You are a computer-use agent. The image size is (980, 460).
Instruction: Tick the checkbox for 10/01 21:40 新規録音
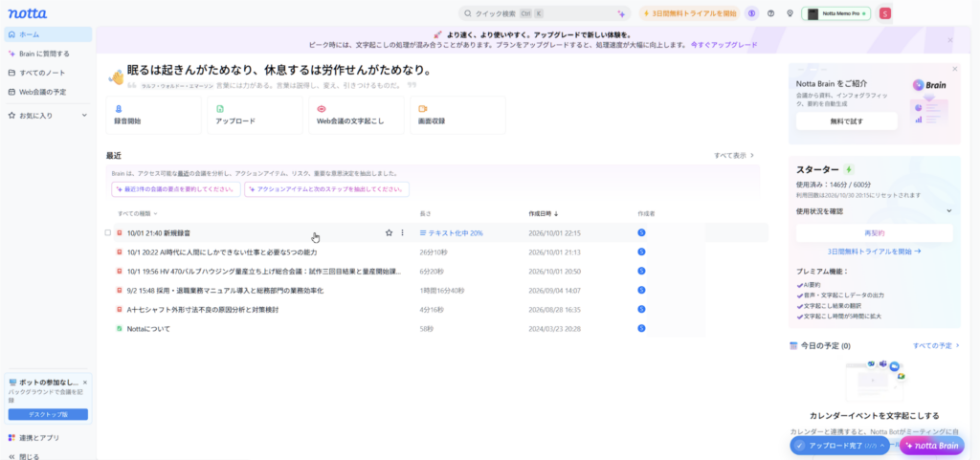pos(108,232)
